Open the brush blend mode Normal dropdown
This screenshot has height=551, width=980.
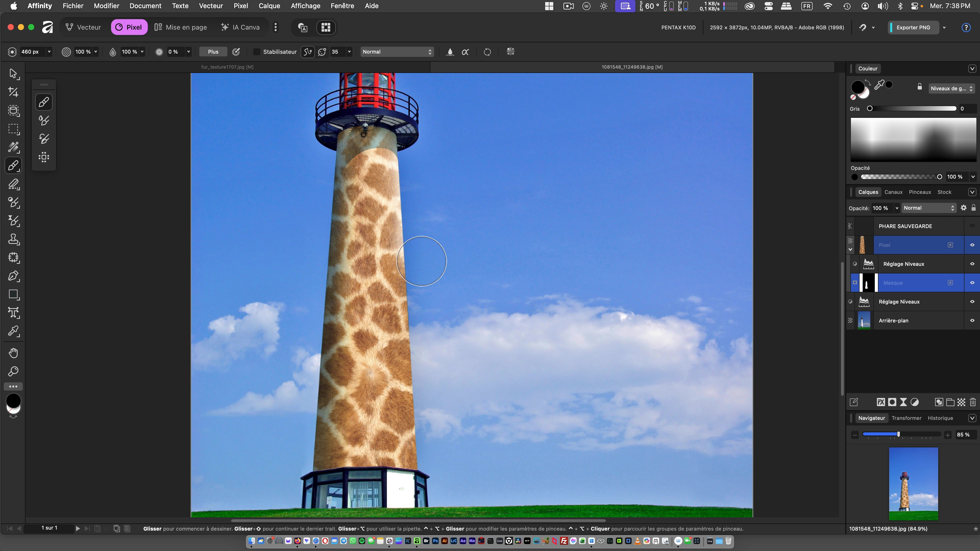(x=397, y=52)
